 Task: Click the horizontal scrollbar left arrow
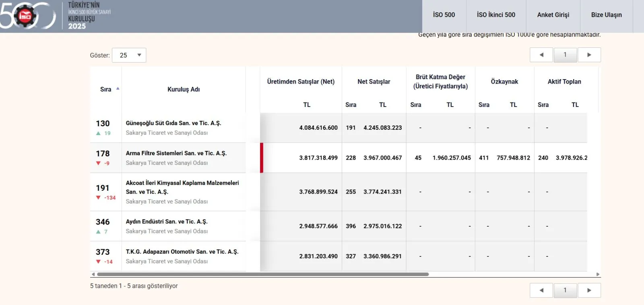point(93,274)
